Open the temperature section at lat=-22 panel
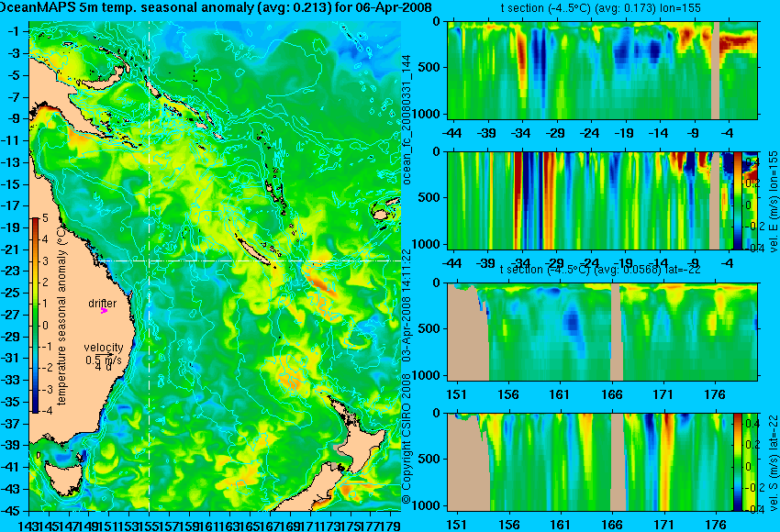The height and width of the screenshot is (532, 780). 603,332
